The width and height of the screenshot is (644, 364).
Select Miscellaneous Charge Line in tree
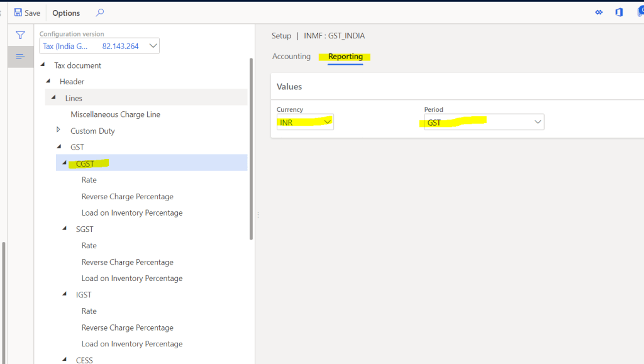click(115, 114)
